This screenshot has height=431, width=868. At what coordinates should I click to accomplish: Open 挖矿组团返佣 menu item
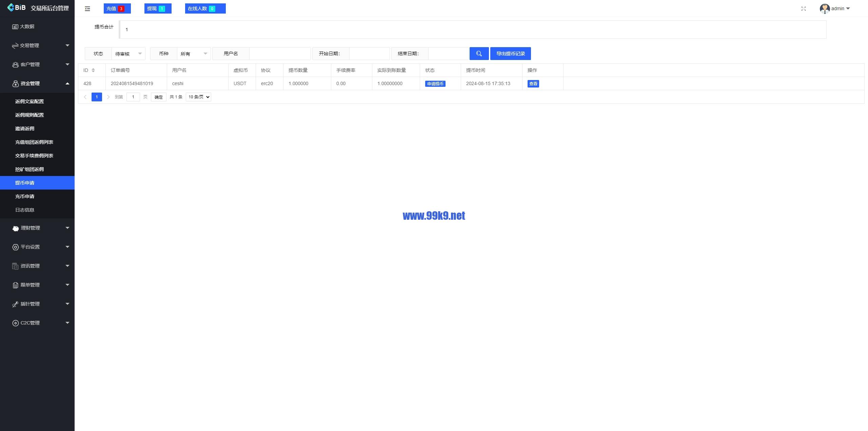[x=37, y=169]
